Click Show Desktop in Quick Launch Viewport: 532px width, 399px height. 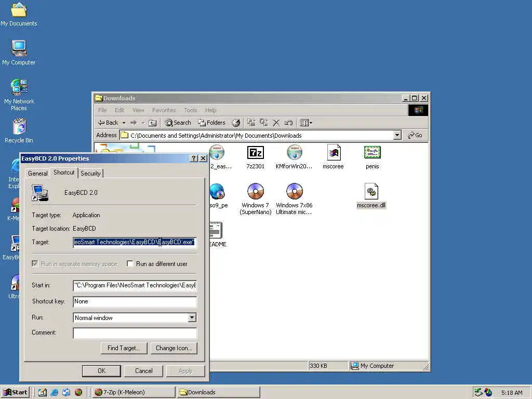(x=43, y=392)
